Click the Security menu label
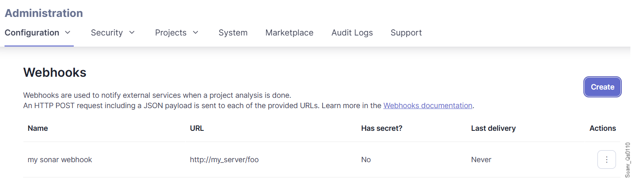Screen dimensions: 644x189 [107, 33]
